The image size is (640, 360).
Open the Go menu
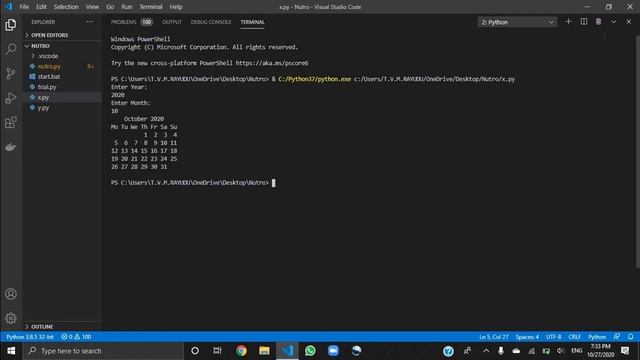point(110,7)
